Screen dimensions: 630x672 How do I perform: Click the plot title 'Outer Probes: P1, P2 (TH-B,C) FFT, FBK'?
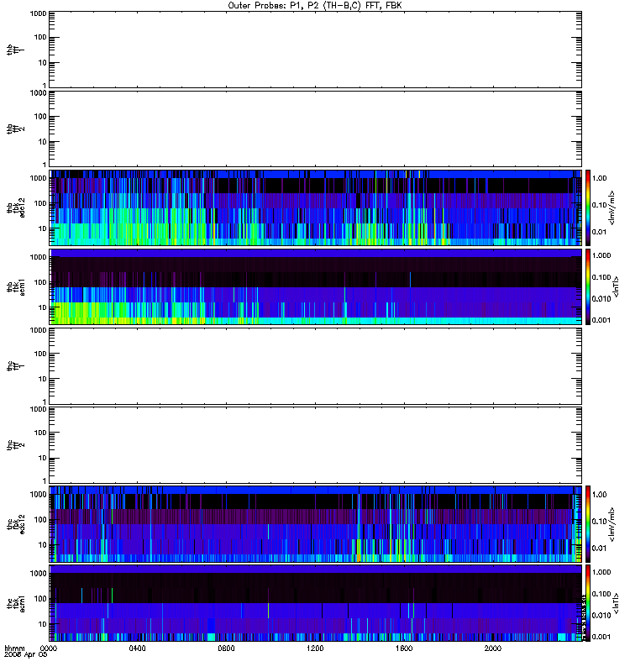click(315, 6)
